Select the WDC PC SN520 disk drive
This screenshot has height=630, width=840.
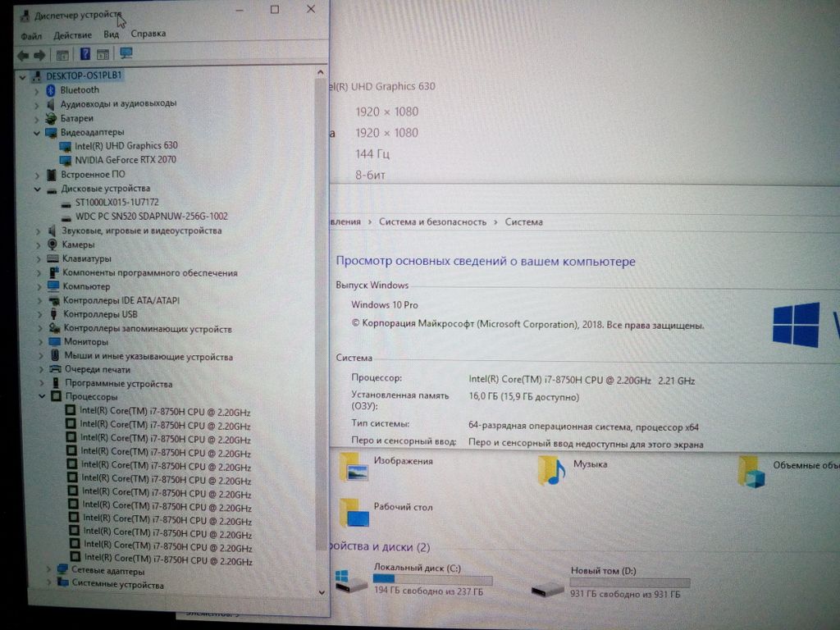click(x=151, y=217)
